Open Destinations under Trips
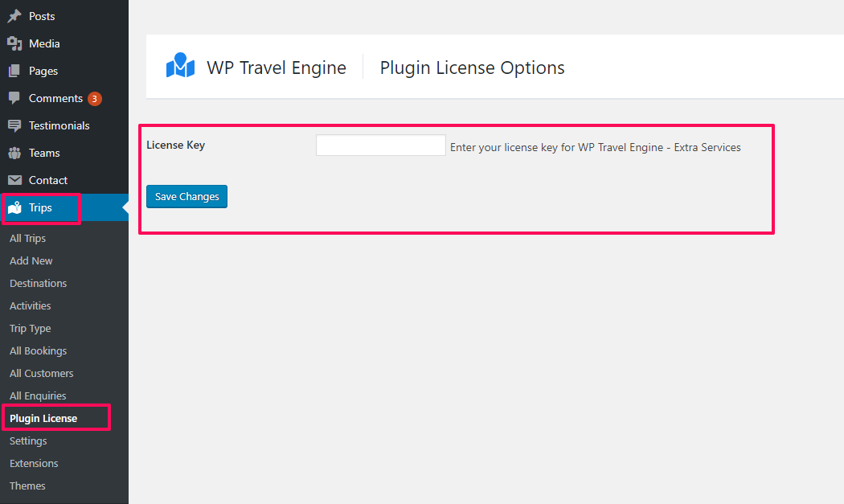This screenshot has height=504, width=844. [x=39, y=283]
